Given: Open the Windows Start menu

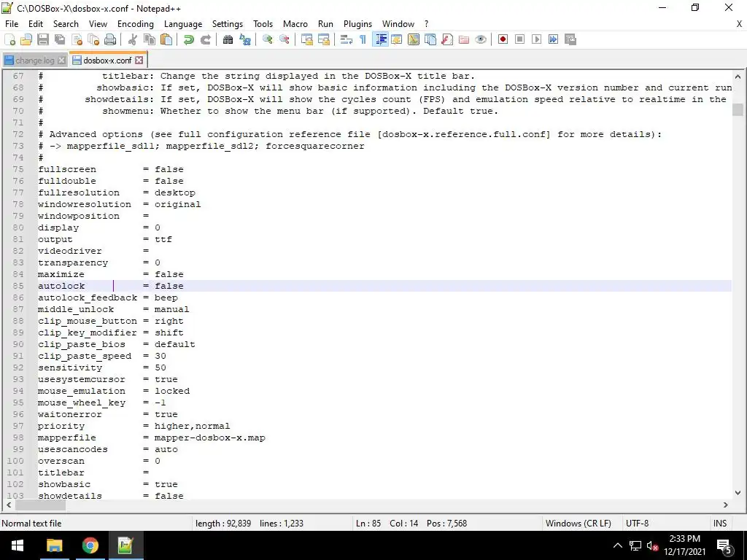Looking at the screenshot, I should coord(18,545).
